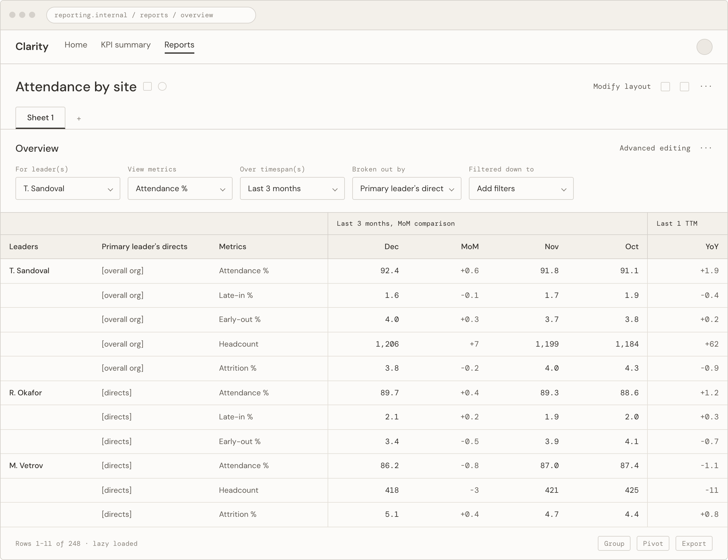728x560 pixels.
Task: Open the three-dot menu next to Modify layout
Action: coord(706,86)
